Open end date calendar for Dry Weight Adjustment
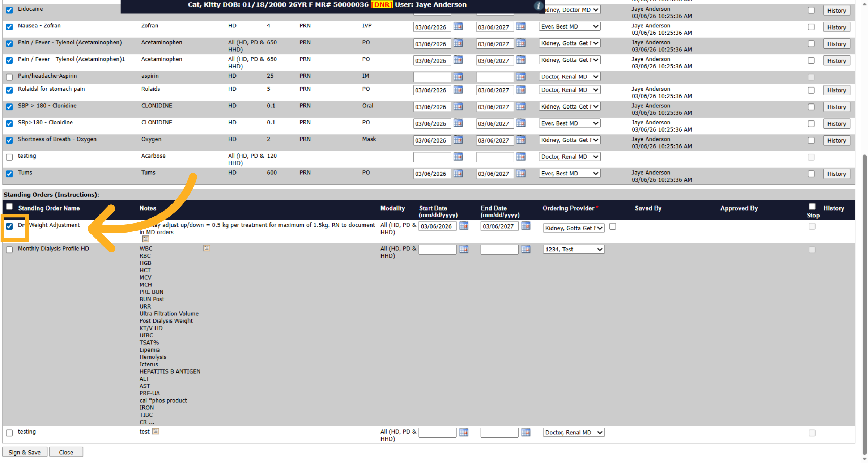The width and height of the screenshot is (868, 463). coord(526,226)
